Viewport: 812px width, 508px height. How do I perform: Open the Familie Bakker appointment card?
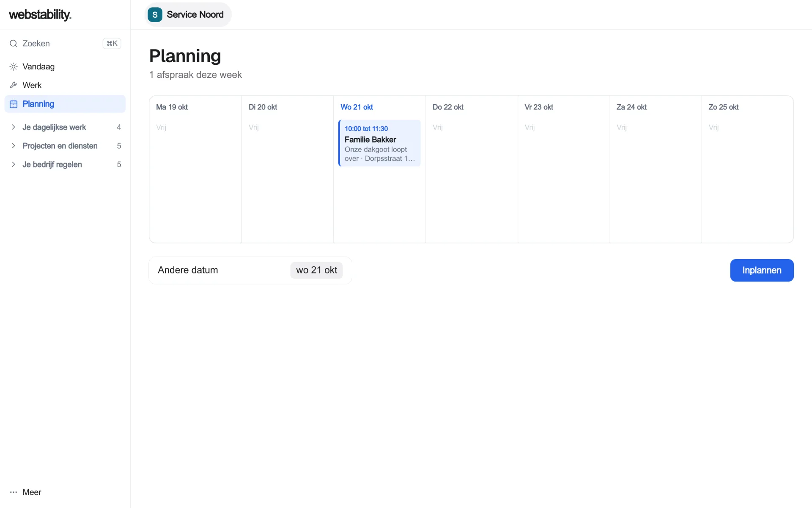(379, 143)
